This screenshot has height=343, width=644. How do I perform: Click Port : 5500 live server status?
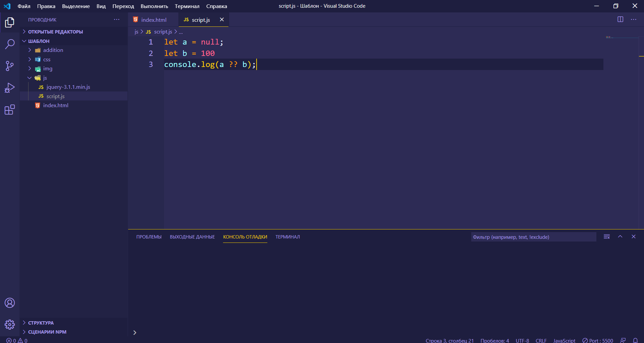tap(598, 340)
